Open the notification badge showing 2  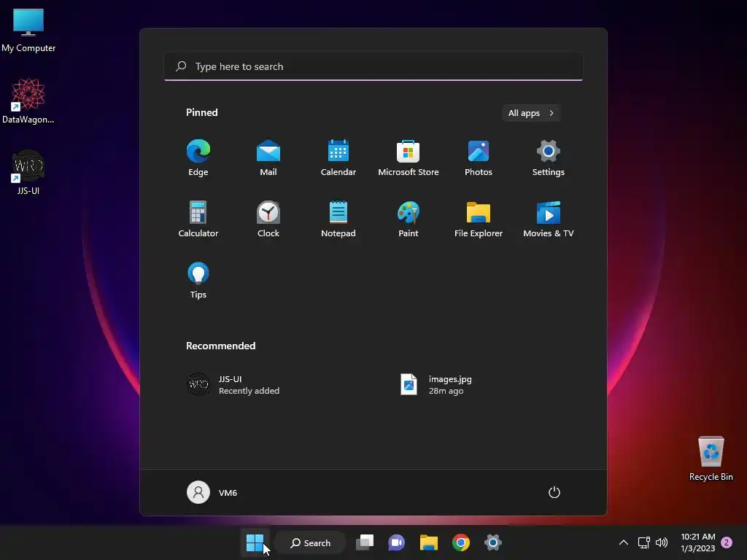(727, 542)
